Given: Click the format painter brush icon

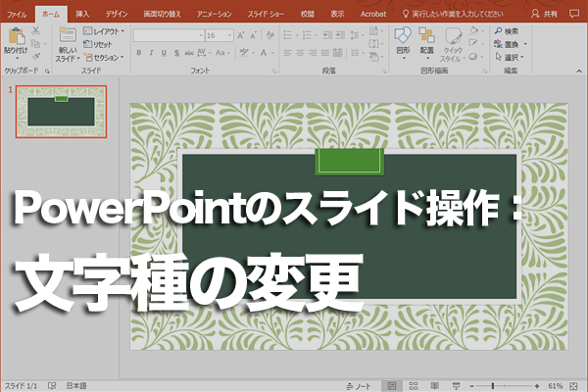Looking at the screenshot, I should click(36, 57).
